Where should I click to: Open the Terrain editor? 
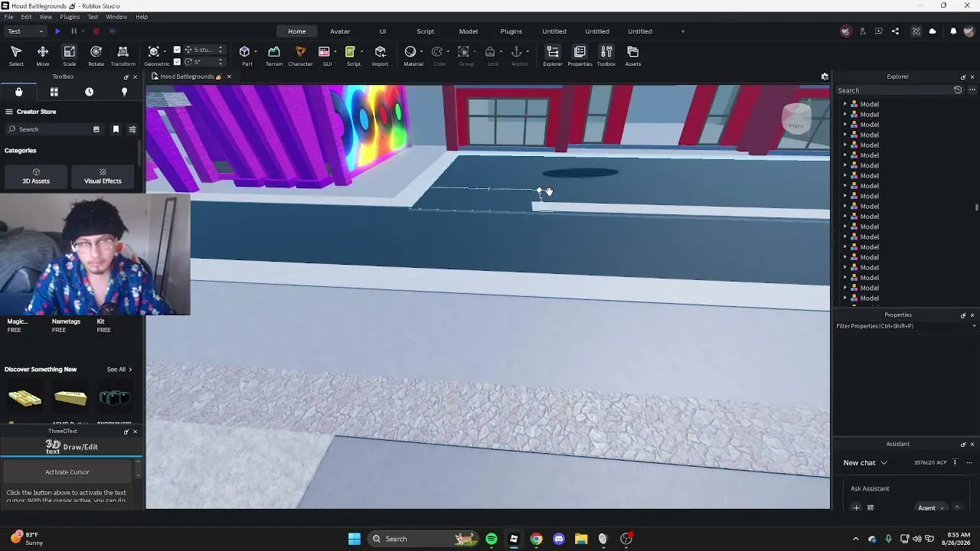click(274, 55)
